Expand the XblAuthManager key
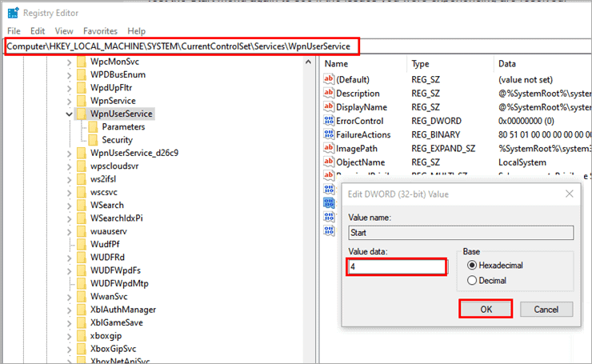 point(70,310)
